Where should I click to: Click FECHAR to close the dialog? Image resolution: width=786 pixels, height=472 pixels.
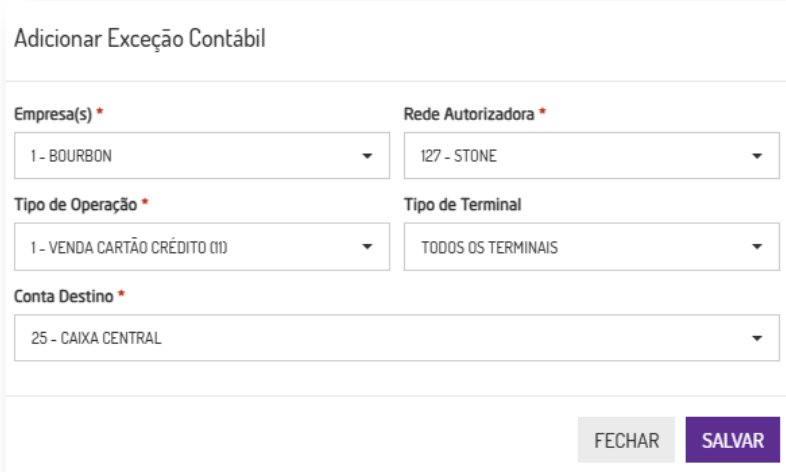627,440
